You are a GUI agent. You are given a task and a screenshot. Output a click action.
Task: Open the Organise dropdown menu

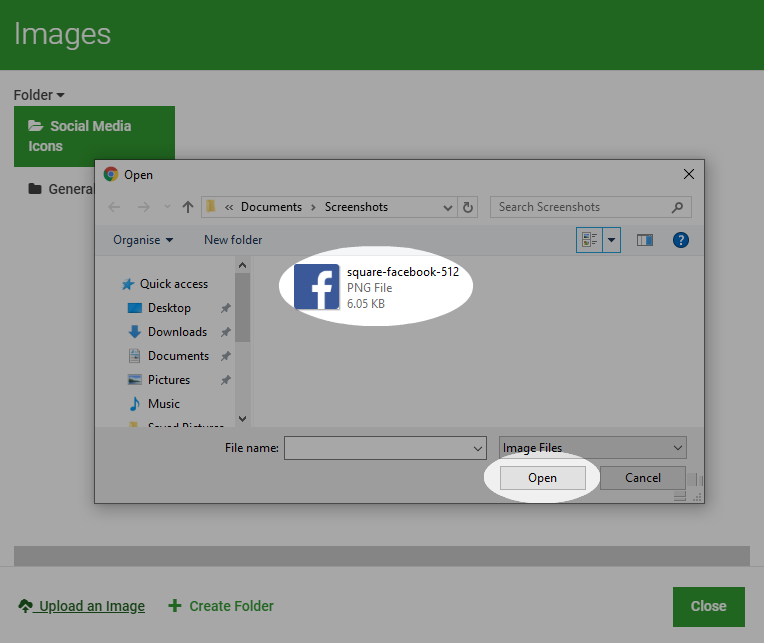point(143,240)
